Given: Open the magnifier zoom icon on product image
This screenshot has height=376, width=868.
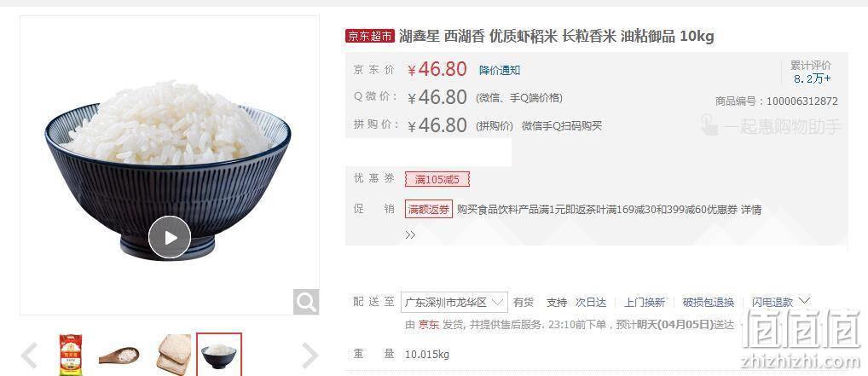Looking at the screenshot, I should pyautogui.click(x=305, y=302).
